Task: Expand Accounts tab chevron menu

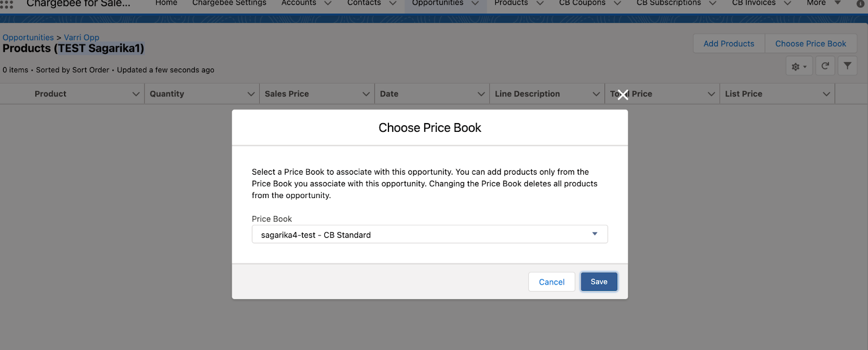Action: coord(328,3)
